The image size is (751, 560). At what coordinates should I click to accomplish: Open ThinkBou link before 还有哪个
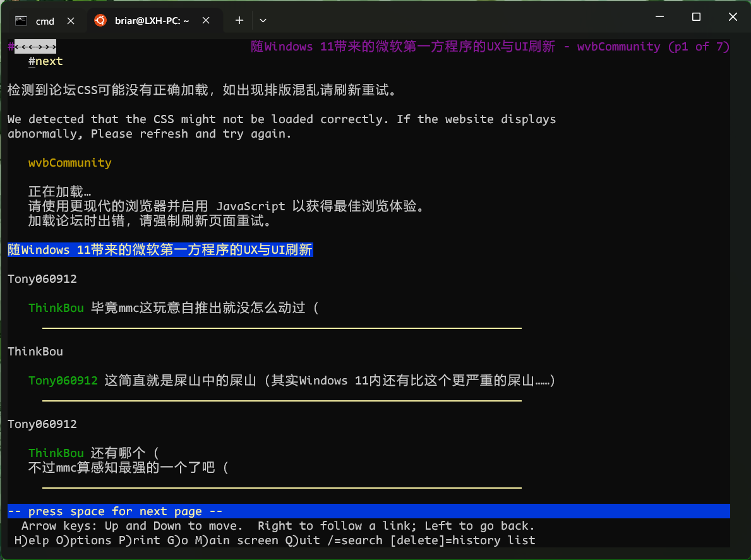click(x=56, y=453)
